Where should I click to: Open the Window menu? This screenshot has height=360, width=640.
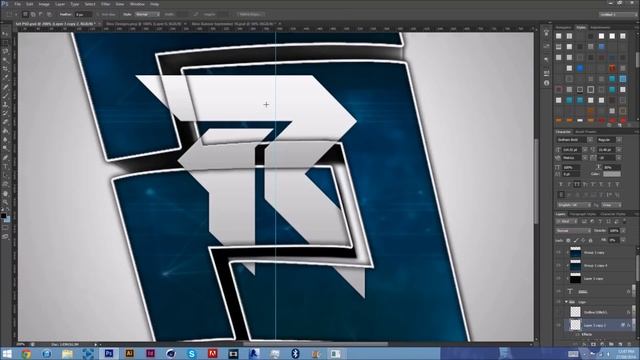[137, 4]
